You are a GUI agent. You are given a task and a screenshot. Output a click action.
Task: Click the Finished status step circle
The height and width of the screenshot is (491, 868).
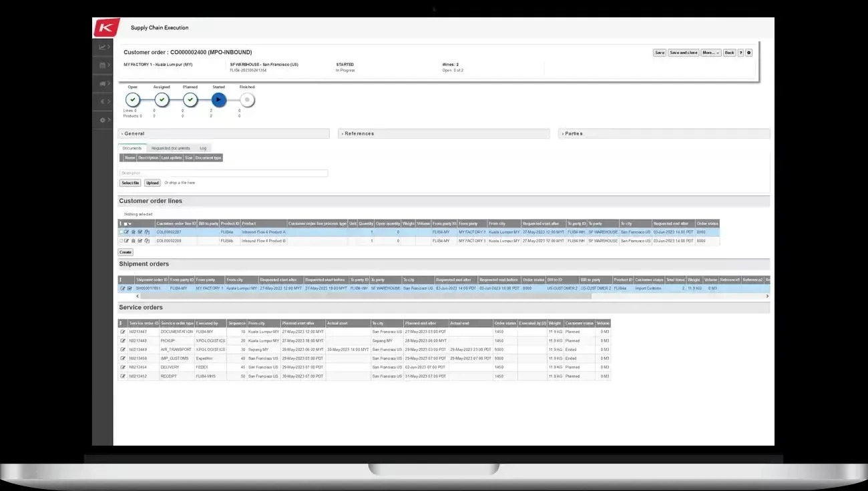pos(247,100)
